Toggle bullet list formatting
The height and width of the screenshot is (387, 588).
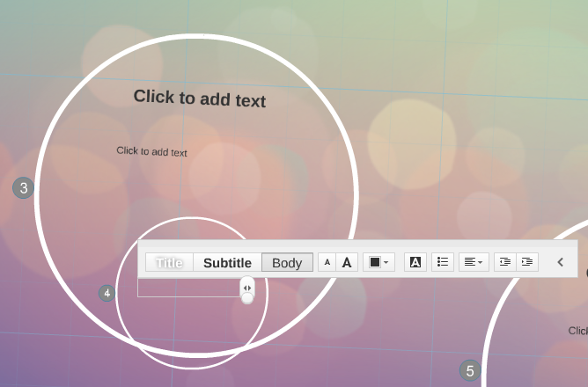pos(443,262)
